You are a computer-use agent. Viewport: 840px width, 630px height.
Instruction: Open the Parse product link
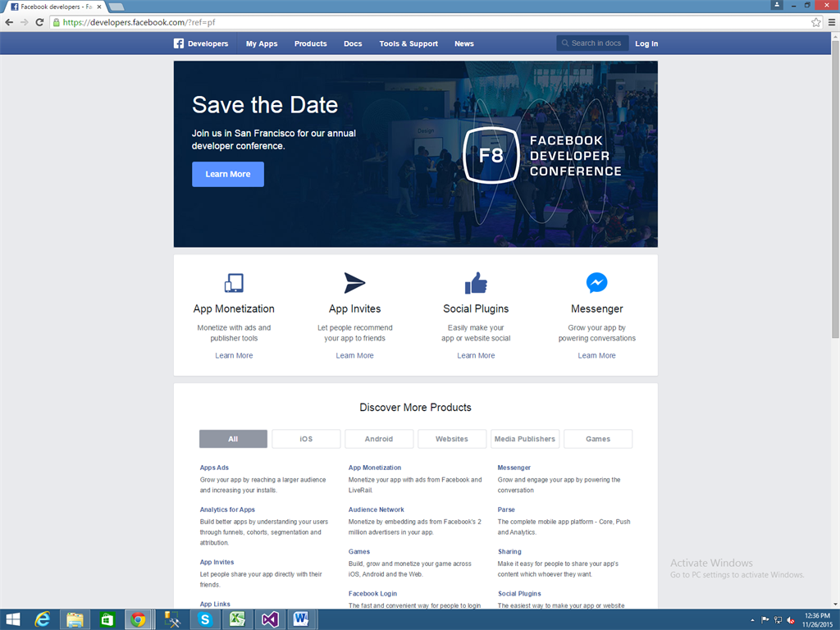tap(506, 509)
